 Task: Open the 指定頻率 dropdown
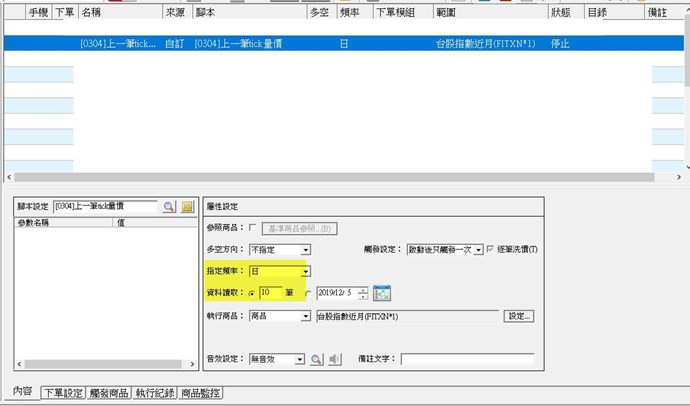coord(305,271)
